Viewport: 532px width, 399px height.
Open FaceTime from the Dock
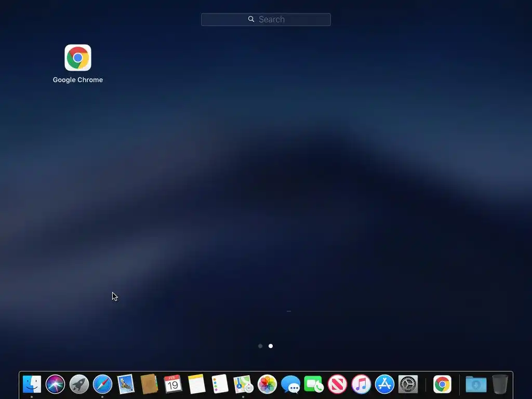tap(314, 384)
